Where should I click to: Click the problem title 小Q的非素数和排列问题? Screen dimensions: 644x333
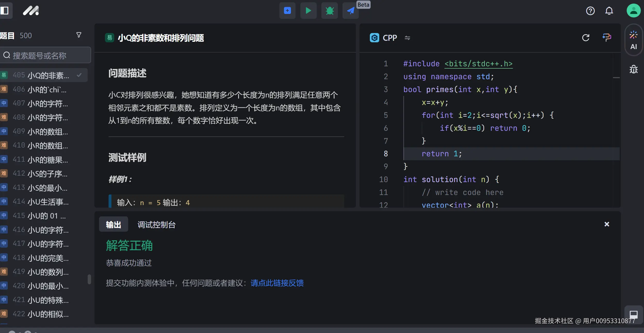coord(161,38)
